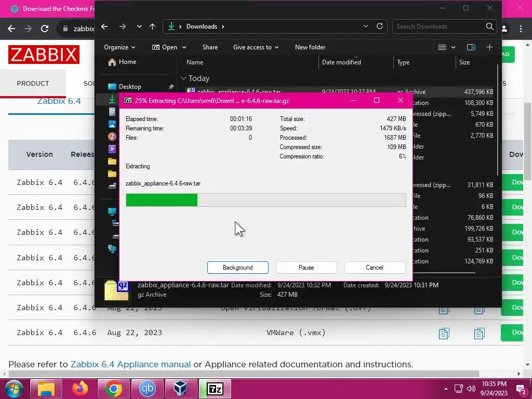This screenshot has width=532, height=399.
Task: Click Open with 7-Zip in toolbar
Action: coord(165,47)
